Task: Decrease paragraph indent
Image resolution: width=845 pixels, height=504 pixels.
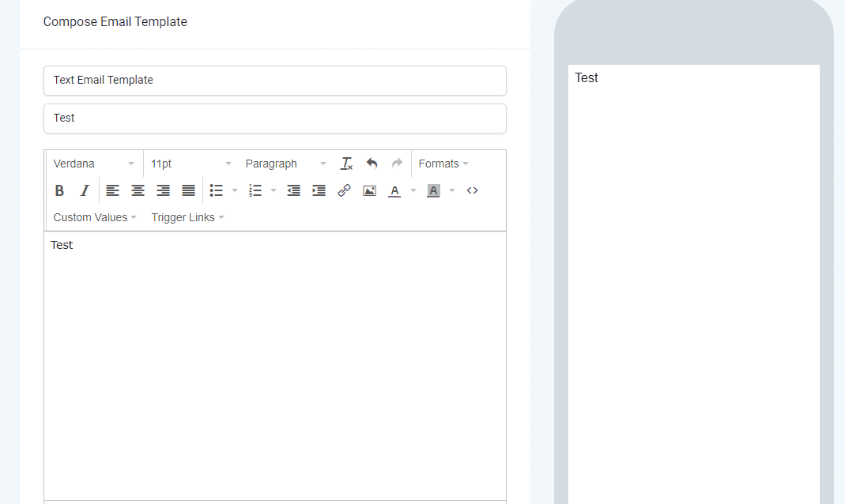Action: [x=294, y=190]
